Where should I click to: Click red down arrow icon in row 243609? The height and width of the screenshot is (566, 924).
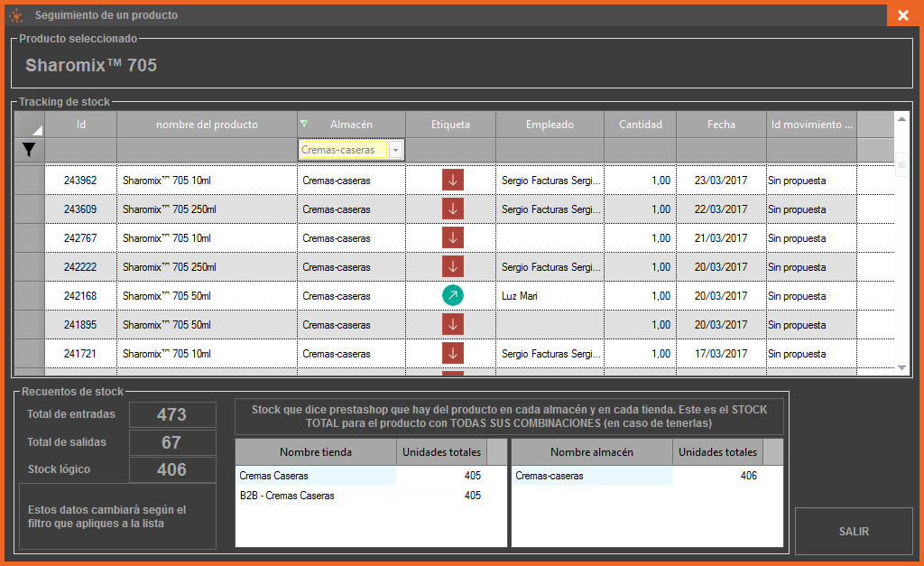(452, 209)
